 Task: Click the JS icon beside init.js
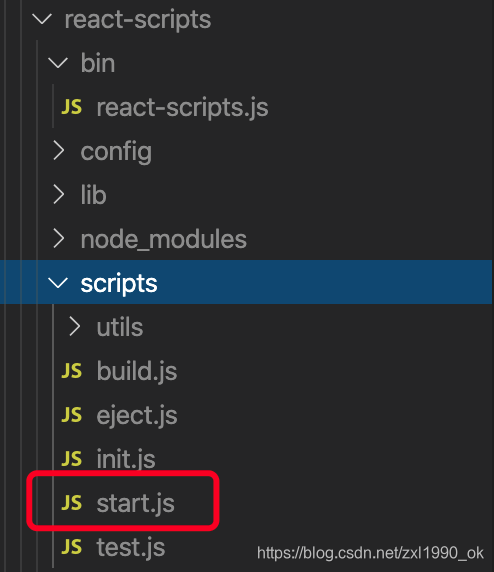(x=72, y=459)
